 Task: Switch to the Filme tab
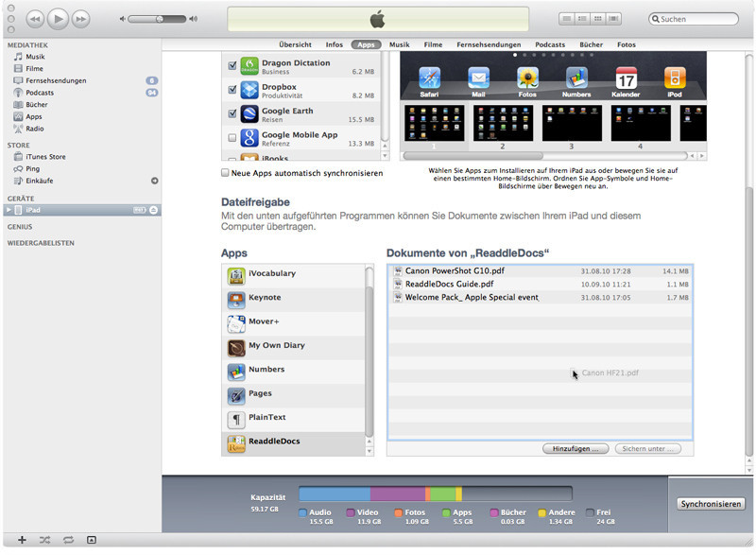(433, 44)
